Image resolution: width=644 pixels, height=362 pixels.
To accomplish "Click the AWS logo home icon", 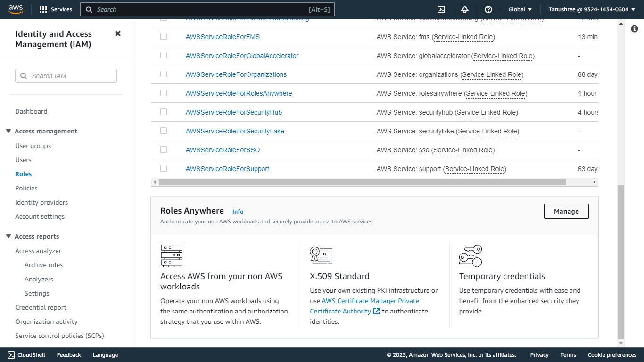I will click(16, 9).
